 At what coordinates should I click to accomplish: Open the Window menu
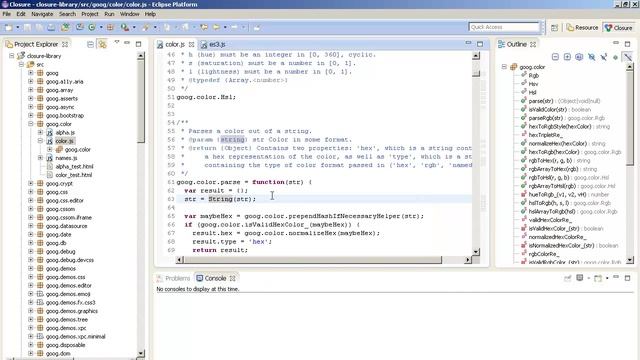point(129,14)
